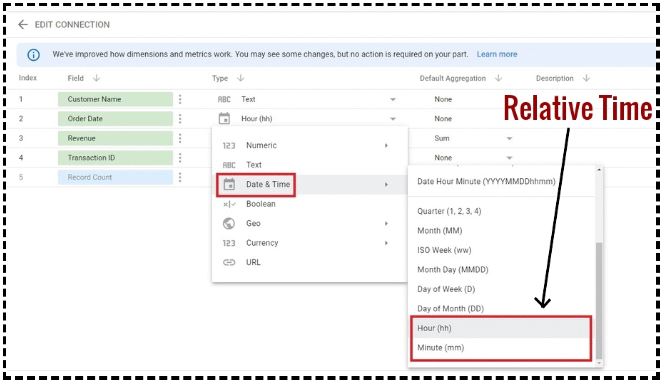The height and width of the screenshot is (385, 665).
Task: Select the Transaction ID field chip
Action: (x=115, y=158)
